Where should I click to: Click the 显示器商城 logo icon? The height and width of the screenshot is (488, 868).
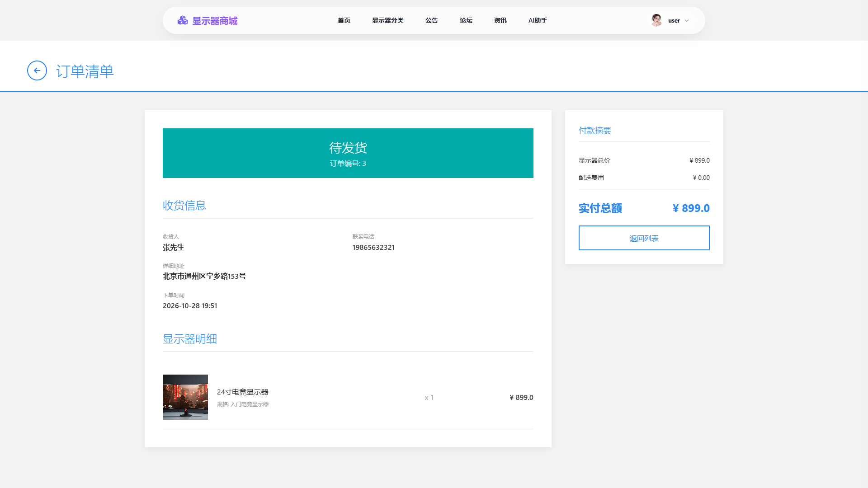coord(183,20)
